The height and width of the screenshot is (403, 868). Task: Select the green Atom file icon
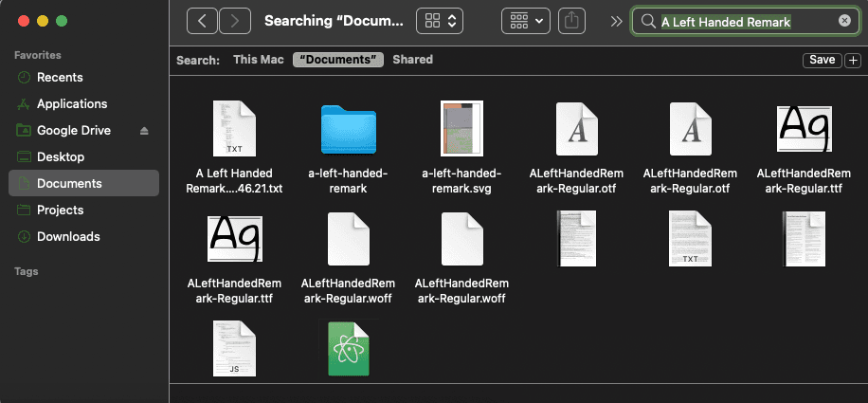tap(349, 349)
